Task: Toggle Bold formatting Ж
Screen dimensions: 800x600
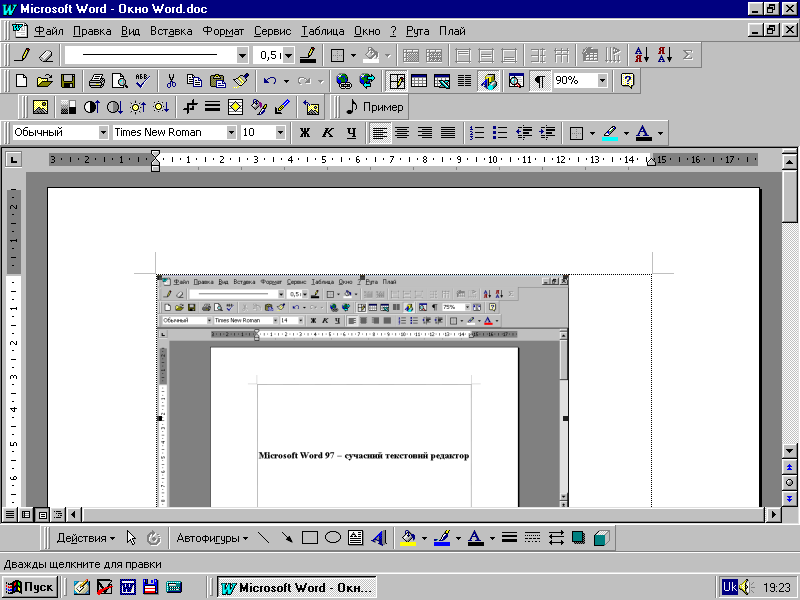Action: click(305, 133)
